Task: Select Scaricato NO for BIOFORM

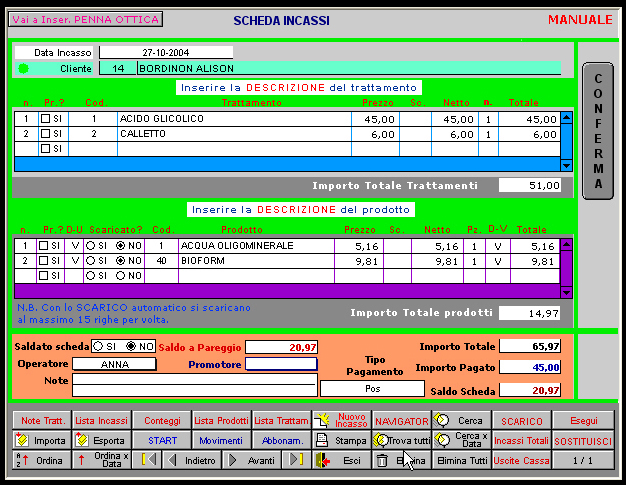Action: (x=120, y=261)
